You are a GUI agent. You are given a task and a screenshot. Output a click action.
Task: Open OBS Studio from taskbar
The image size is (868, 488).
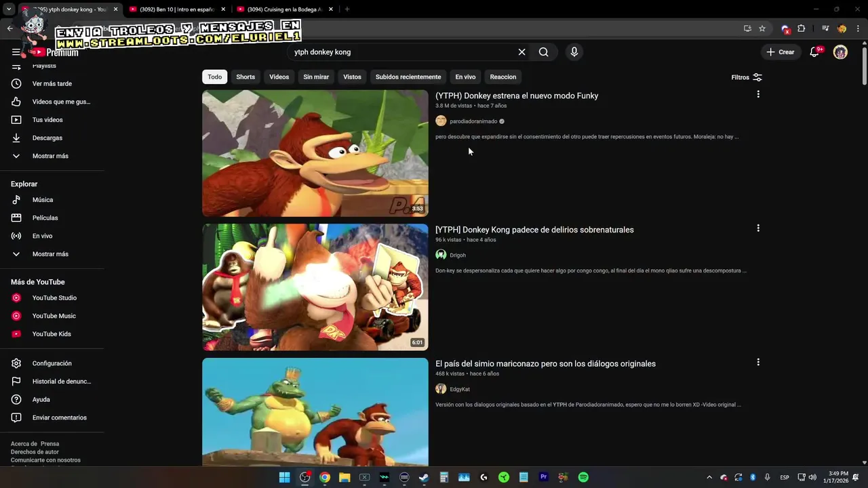pyautogui.click(x=305, y=477)
